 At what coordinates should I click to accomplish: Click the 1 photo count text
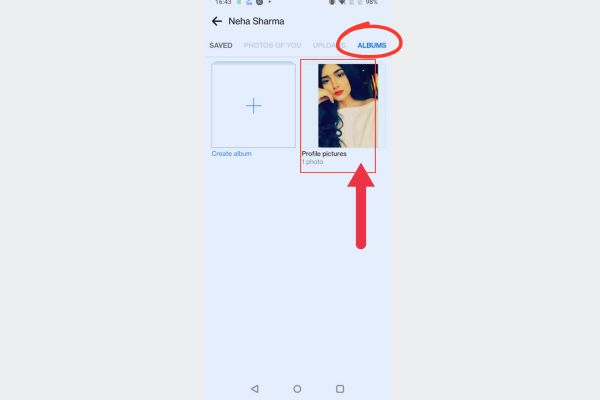tap(312, 162)
